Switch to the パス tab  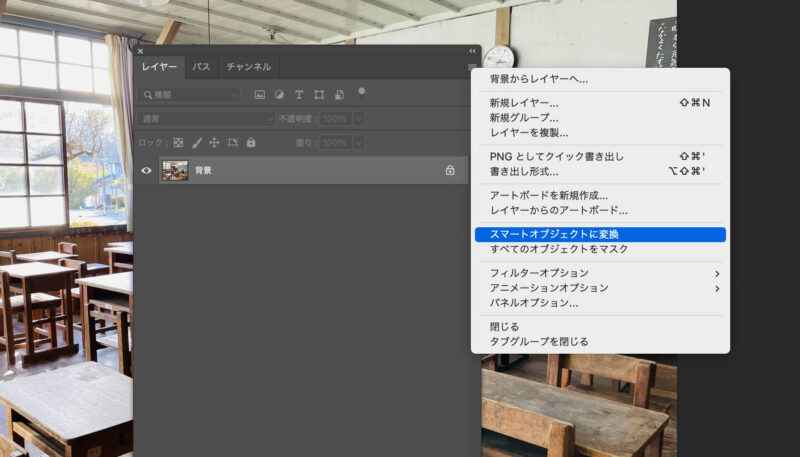coord(202,67)
